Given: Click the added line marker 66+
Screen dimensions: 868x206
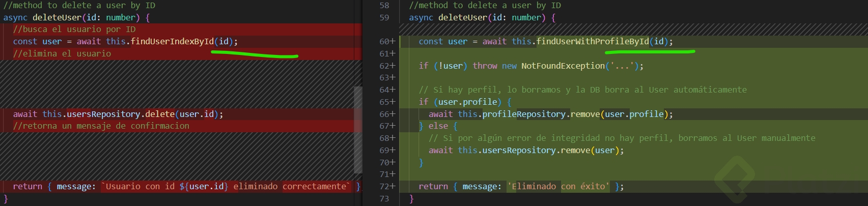Looking at the screenshot, I should pos(387,114).
